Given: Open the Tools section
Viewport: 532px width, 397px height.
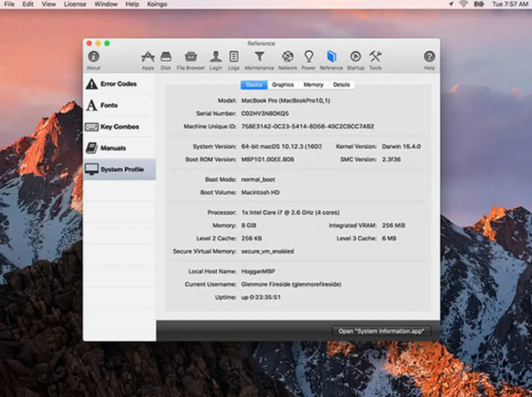Looking at the screenshot, I should [x=375, y=58].
